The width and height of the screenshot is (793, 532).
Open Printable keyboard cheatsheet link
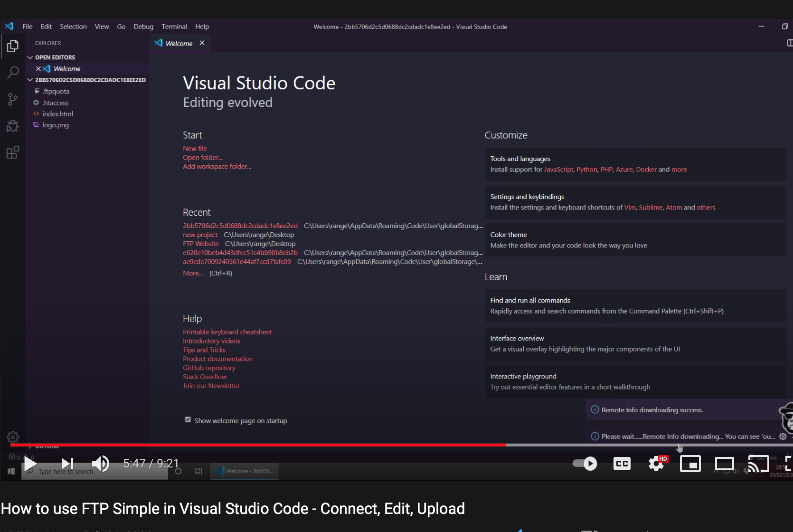pos(227,332)
